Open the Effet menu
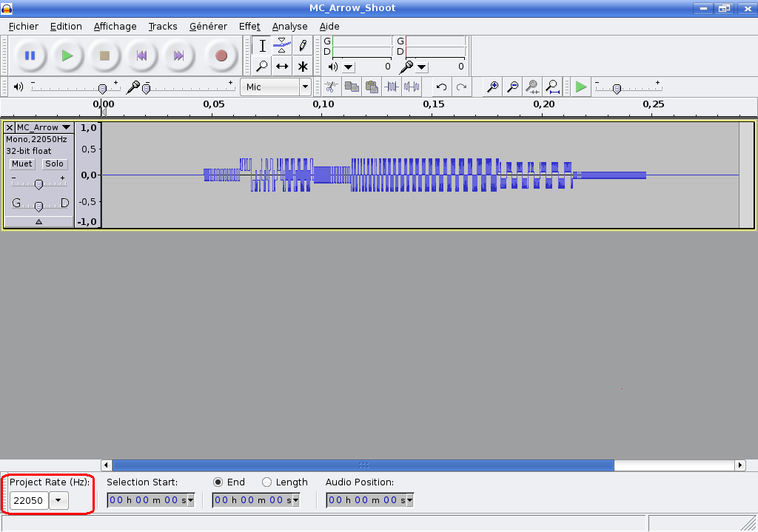Viewport: 758px width, 532px height. tap(249, 26)
